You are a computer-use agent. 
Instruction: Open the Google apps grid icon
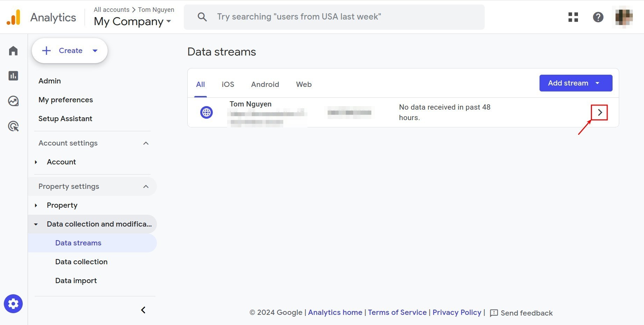click(573, 17)
